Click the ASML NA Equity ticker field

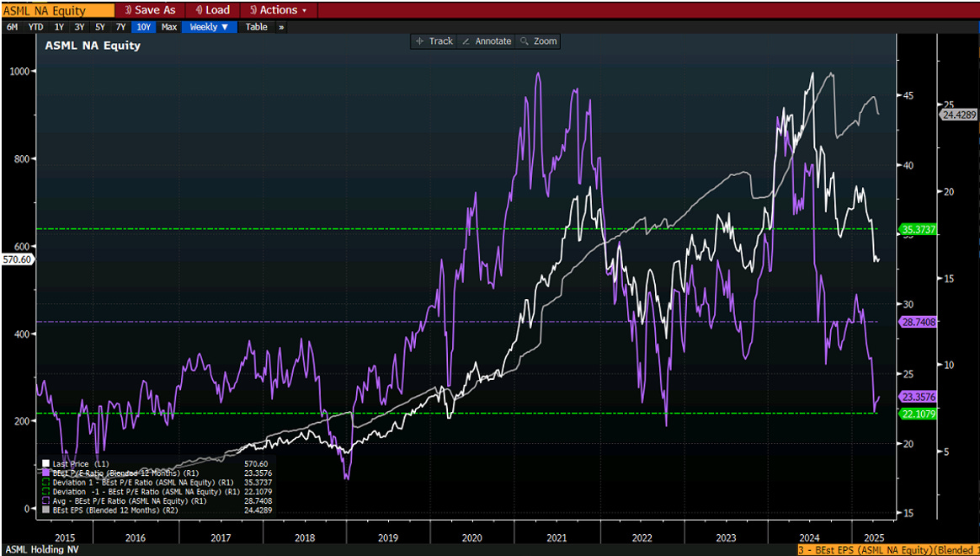coord(57,10)
